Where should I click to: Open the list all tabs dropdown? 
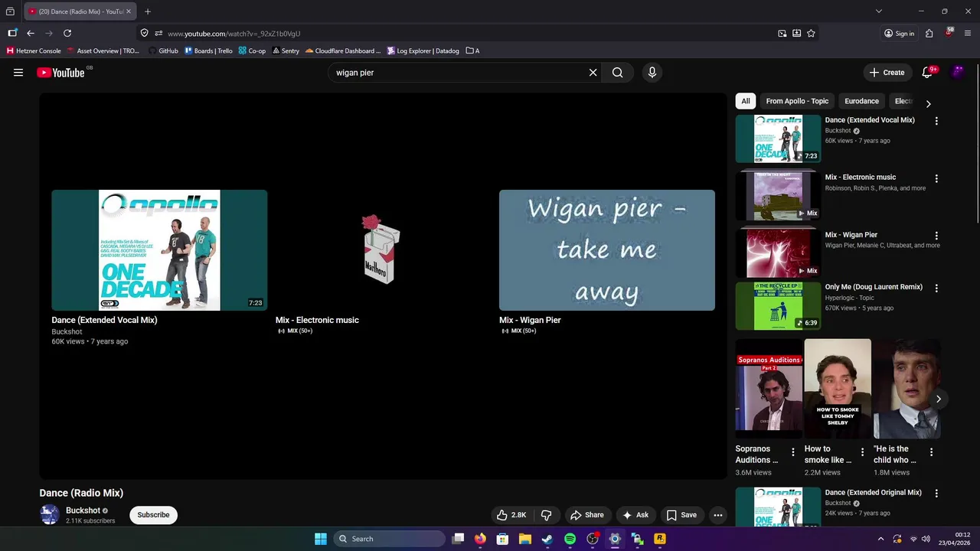click(879, 11)
